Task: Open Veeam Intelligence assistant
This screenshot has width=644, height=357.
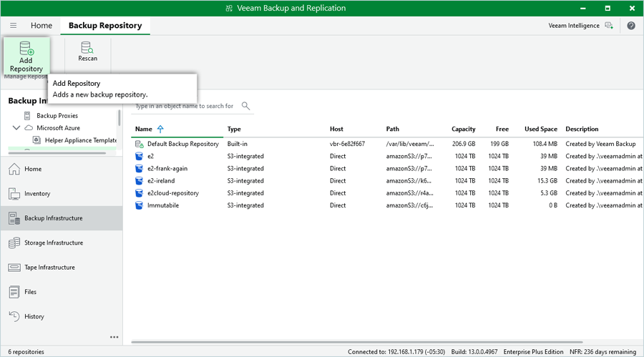Action: pyautogui.click(x=580, y=26)
